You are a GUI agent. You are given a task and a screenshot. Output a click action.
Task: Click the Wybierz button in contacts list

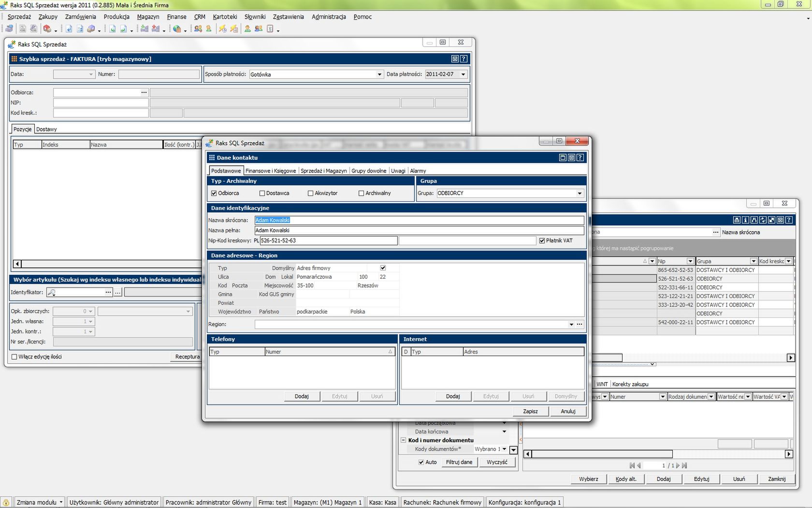(x=588, y=479)
